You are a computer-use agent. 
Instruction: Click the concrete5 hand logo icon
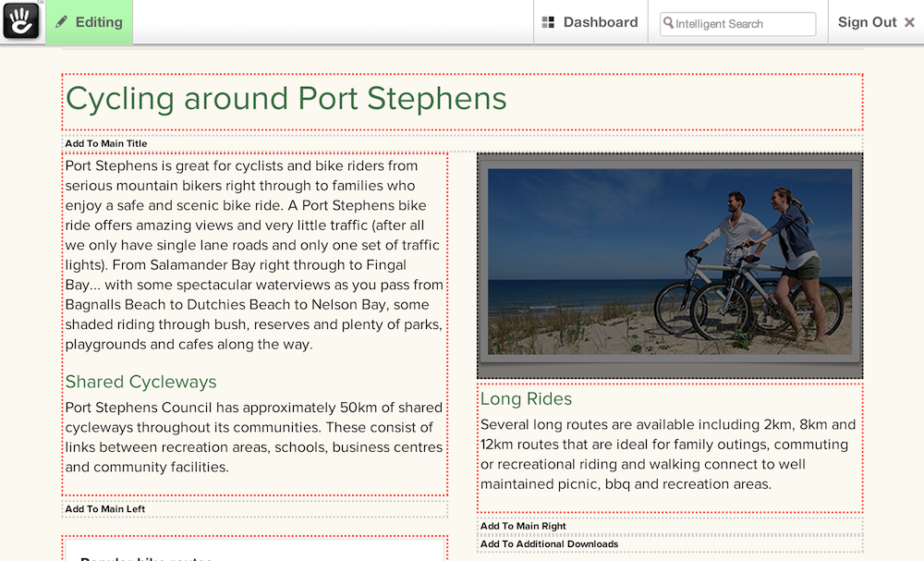tap(21, 21)
